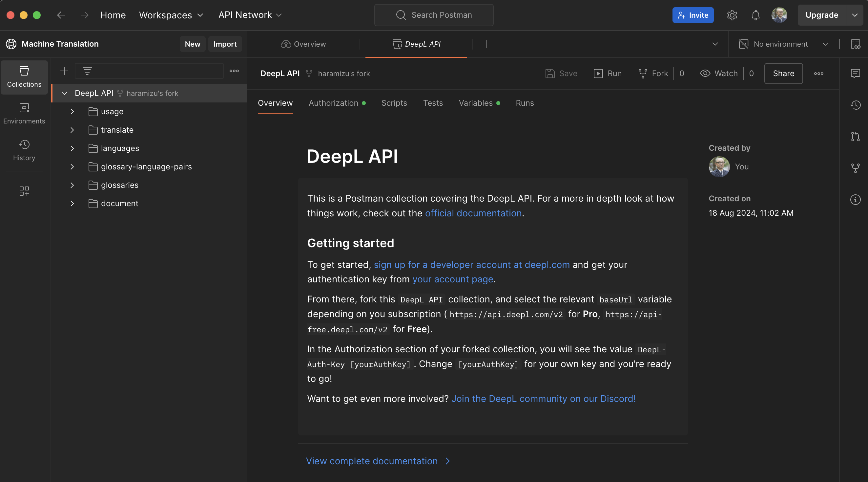The image size is (868, 482).
Task: Open notifications bell icon
Action: (755, 15)
